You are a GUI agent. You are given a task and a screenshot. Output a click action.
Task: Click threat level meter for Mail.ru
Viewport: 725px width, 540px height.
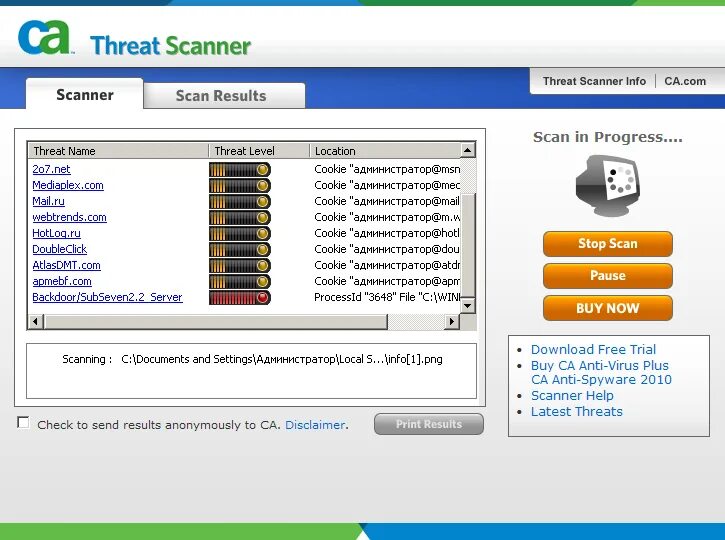[240, 202]
